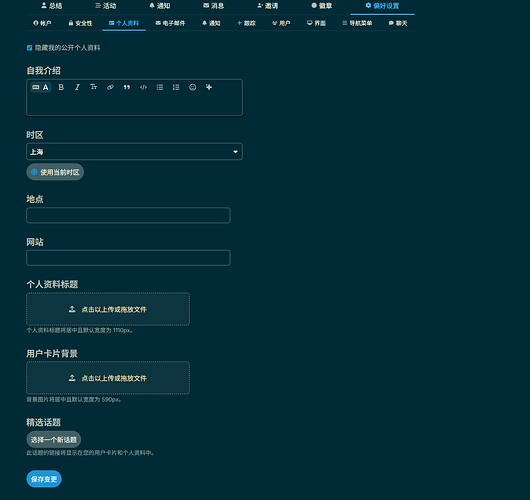Select the 偏好设置 tab
The height and width of the screenshot is (500, 530).
[x=382, y=6]
